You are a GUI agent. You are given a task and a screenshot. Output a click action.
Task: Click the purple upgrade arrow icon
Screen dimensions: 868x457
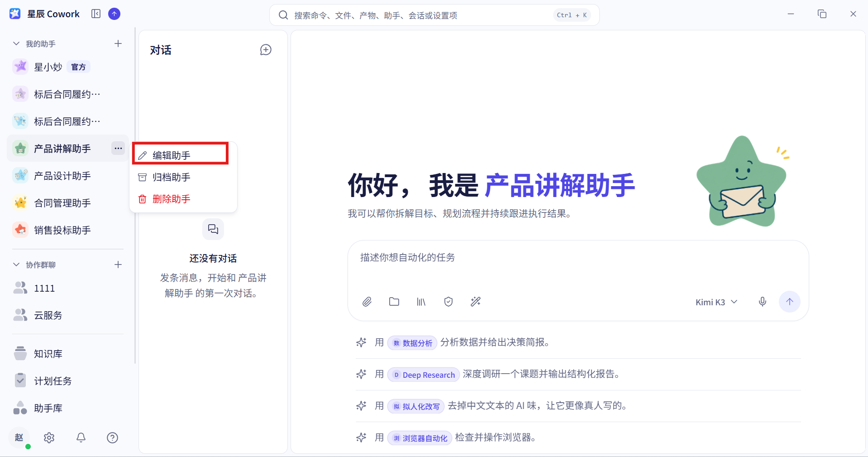point(114,14)
